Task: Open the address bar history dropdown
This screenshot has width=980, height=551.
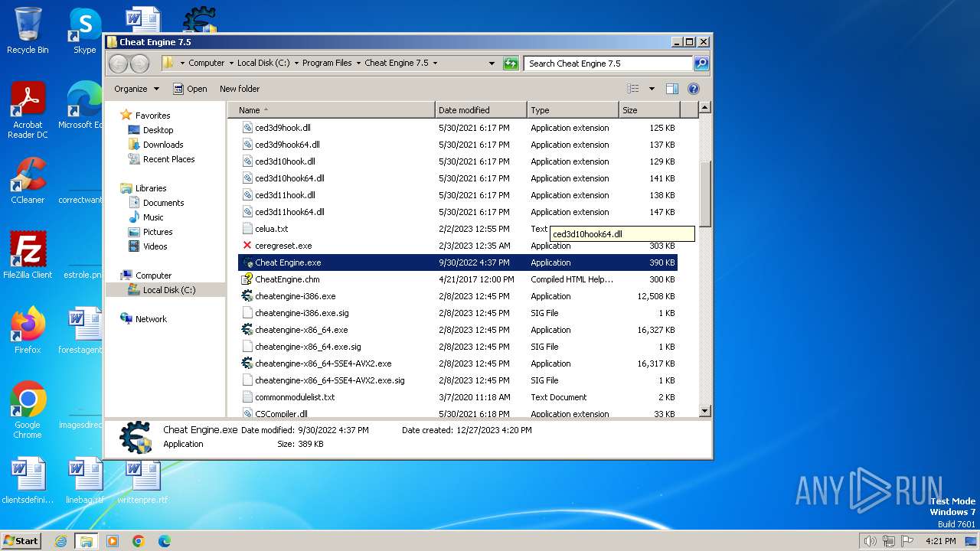Action: coord(492,64)
